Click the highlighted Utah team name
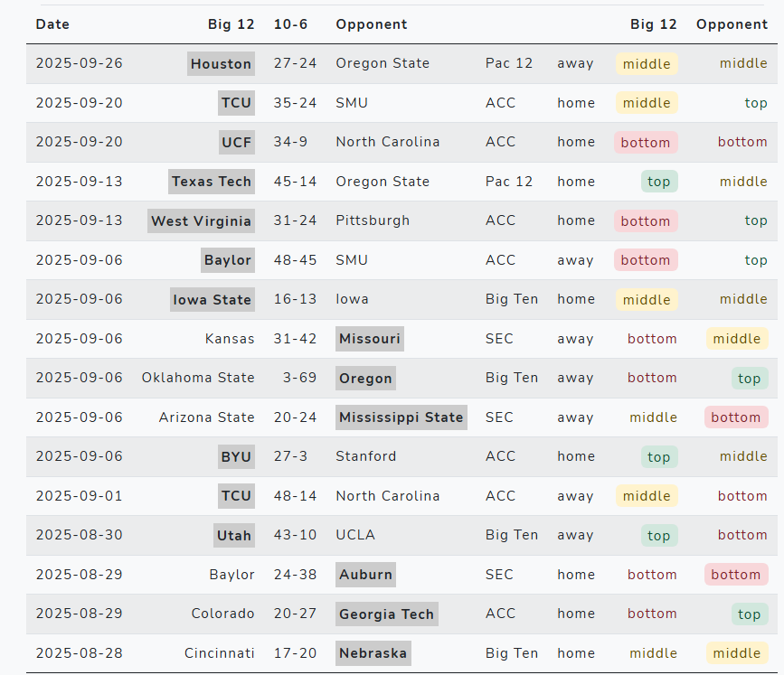The height and width of the screenshot is (675, 784). point(233,536)
